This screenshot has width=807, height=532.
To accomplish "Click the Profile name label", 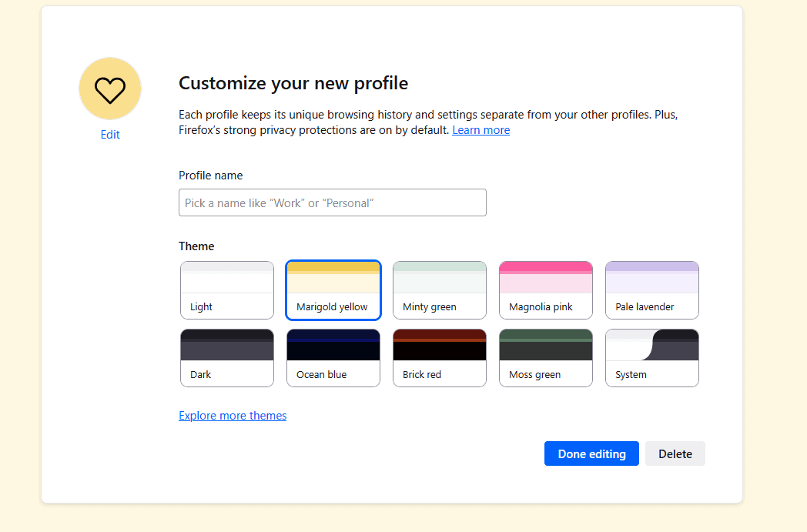I will [x=210, y=176].
